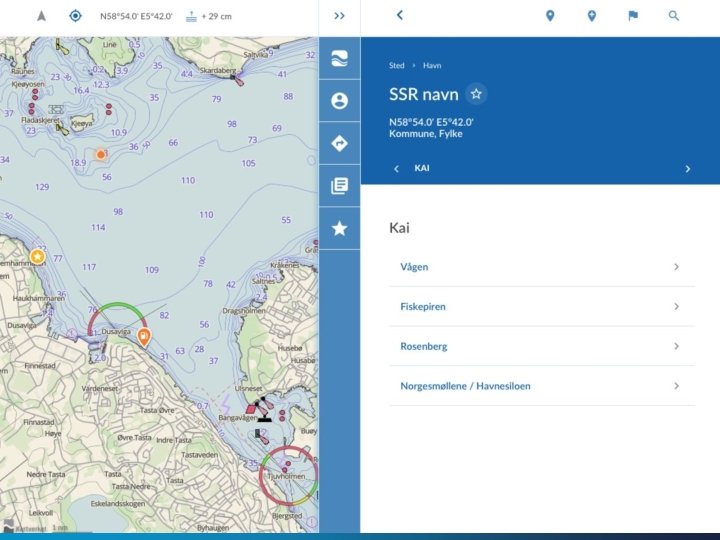Image resolution: width=720 pixels, height=540 pixels.
Task: Center map on current location target icon
Action: click(x=75, y=16)
